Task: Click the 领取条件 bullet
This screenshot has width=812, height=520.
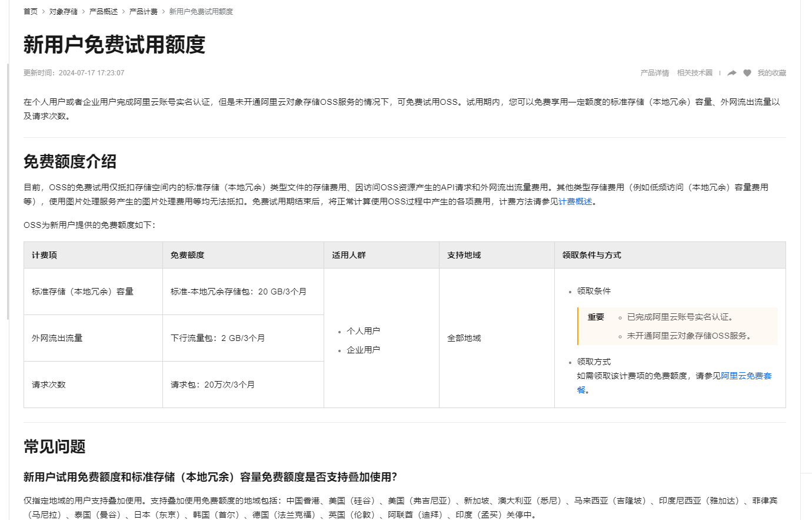Action: point(594,291)
